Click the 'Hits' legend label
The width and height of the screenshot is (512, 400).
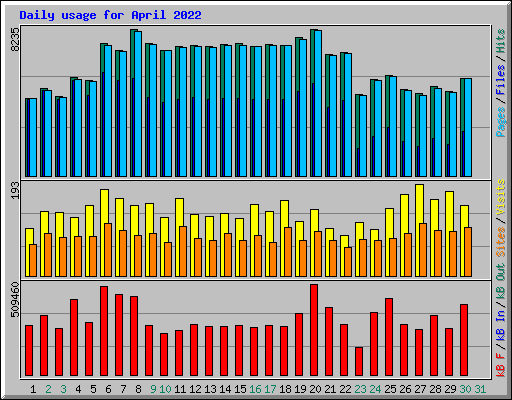coord(501,41)
